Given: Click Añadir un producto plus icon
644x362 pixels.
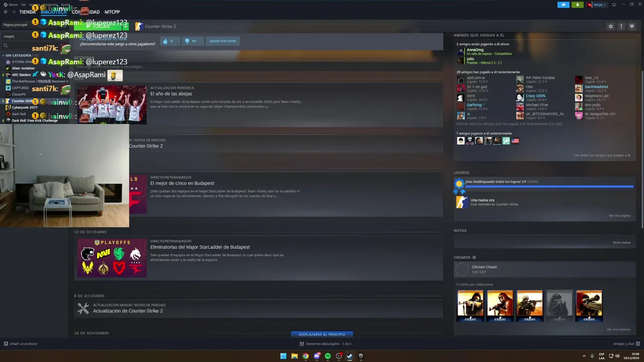Looking at the screenshot, I should point(6,344).
